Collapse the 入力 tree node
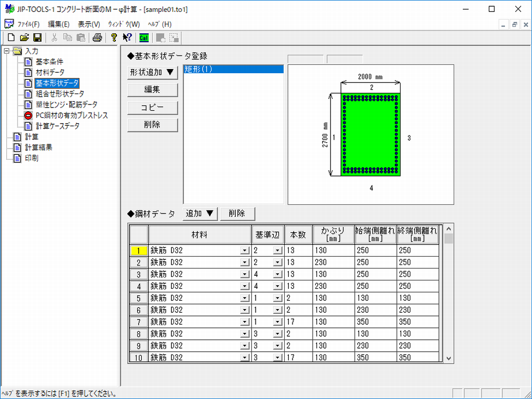The image size is (532, 399). pos(6,51)
